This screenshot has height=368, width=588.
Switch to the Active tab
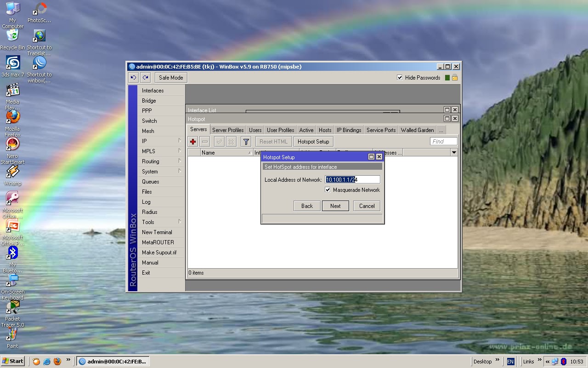[306, 130]
